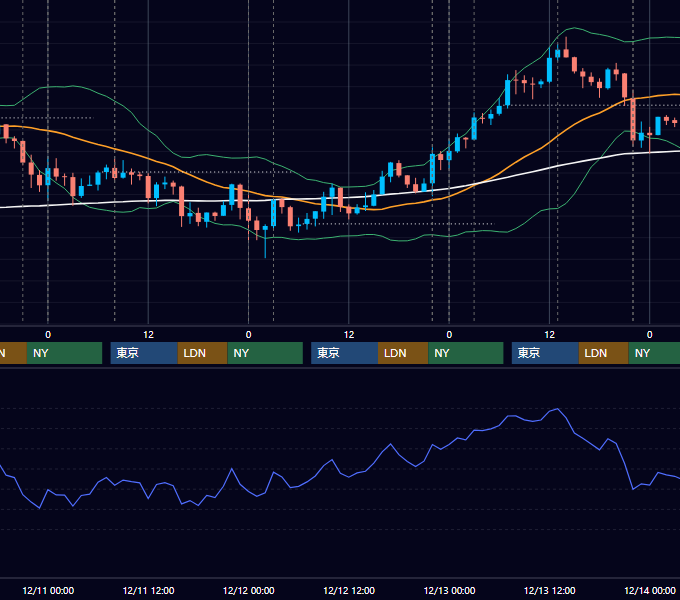
Task: Click the 12/13 12:00 date label
Action: tap(549, 590)
